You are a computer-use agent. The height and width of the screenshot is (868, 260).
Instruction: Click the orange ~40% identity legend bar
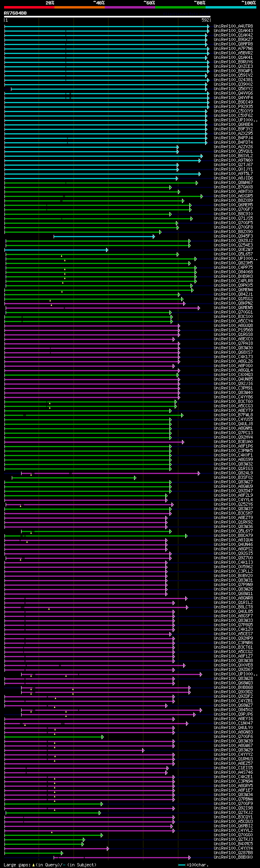point(80,7)
